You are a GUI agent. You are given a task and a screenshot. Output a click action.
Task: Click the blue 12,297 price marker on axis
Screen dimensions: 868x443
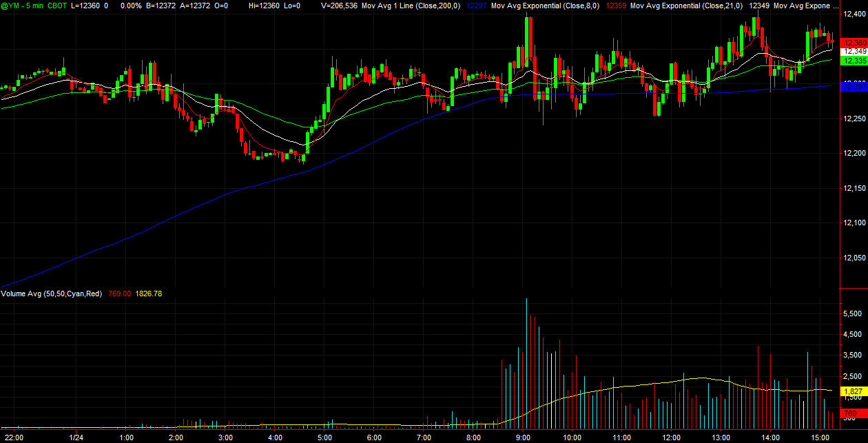854,86
